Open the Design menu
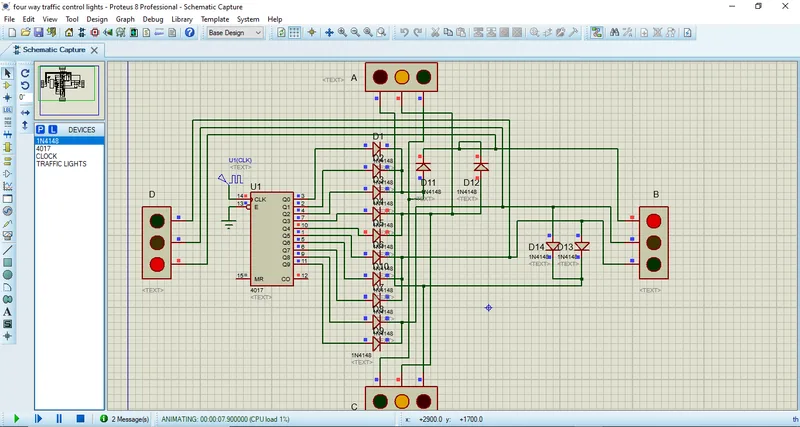Viewport: 800px width, 427px height. click(x=97, y=19)
